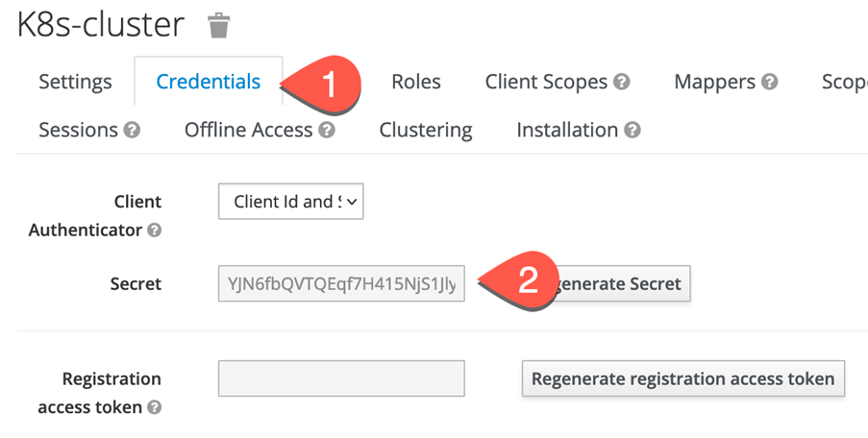Show Installation help question icon
Viewport: 868px width, 438px height.
pyautogui.click(x=632, y=130)
